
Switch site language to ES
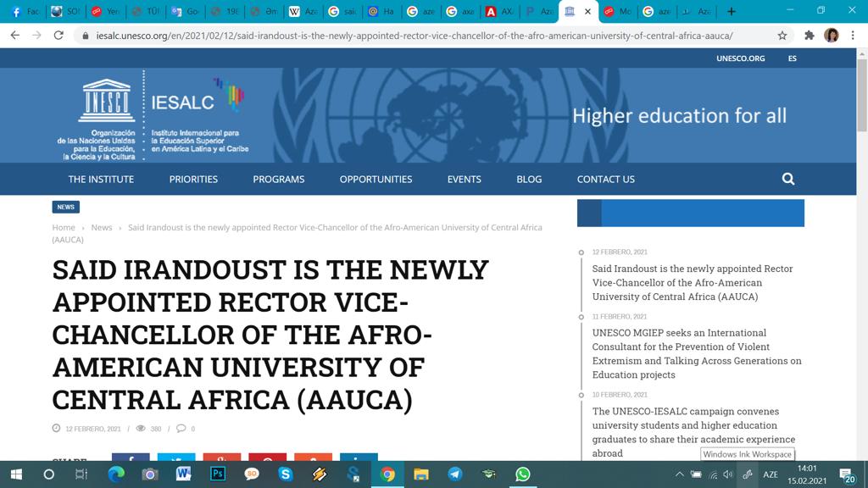793,58
